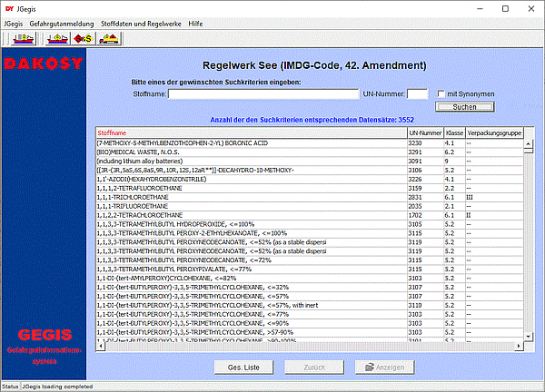Click the vertical scrollbar up arrow
The image size is (545, 392).
pos(529,143)
